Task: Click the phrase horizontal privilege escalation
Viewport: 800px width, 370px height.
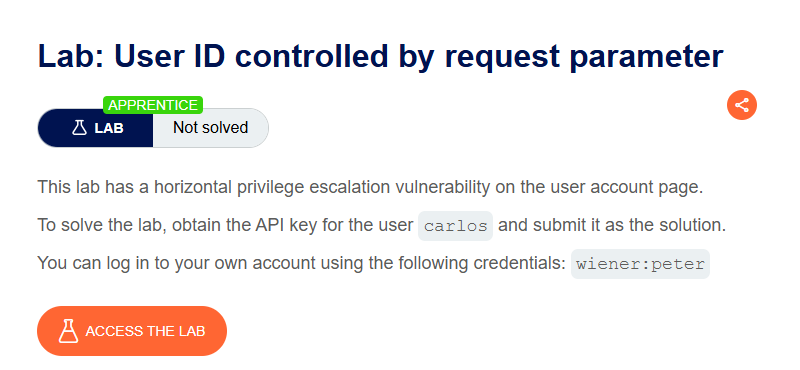Action: tap(271, 188)
